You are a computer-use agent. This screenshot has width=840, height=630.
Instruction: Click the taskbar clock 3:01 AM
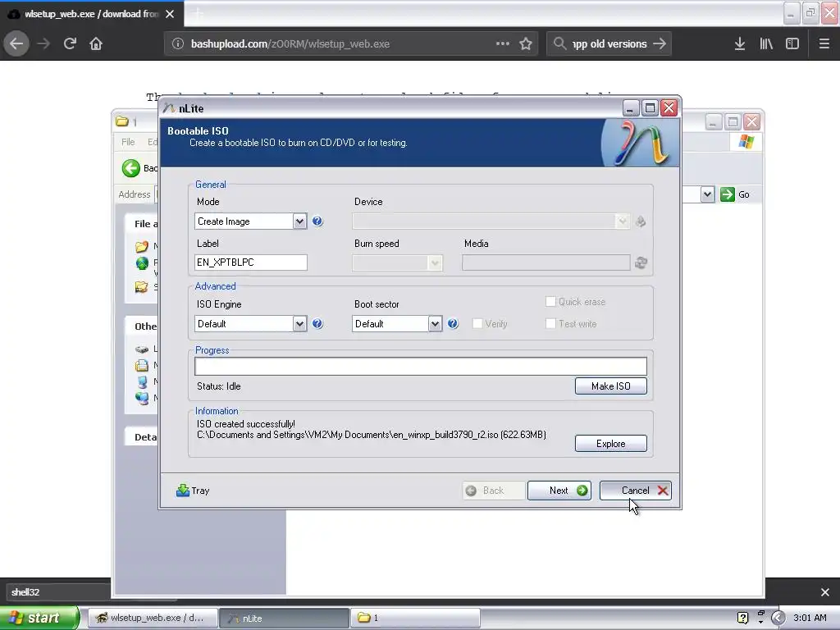click(810, 618)
